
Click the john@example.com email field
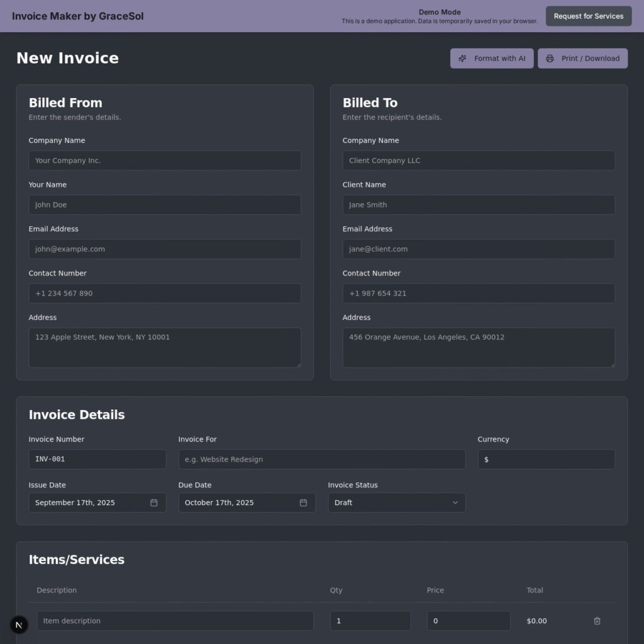coord(165,249)
